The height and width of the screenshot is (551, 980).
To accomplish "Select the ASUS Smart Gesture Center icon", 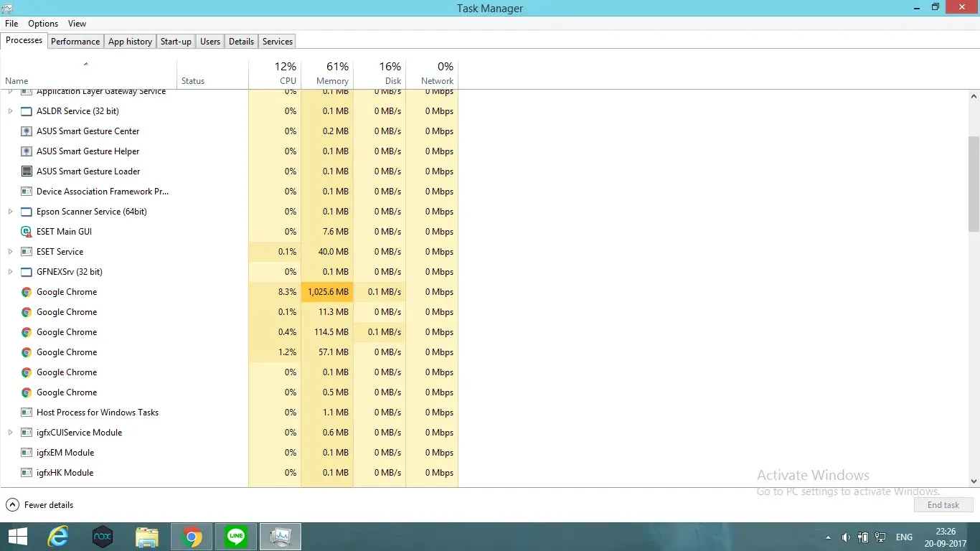I will (x=27, y=131).
